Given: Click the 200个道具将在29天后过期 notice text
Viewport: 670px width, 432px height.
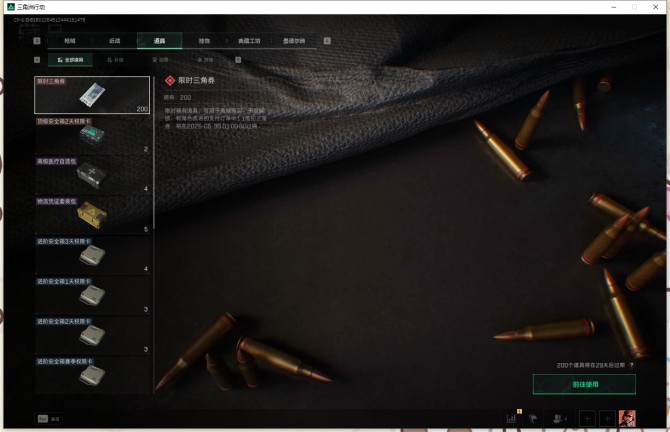Looking at the screenshot, I should pos(591,365).
